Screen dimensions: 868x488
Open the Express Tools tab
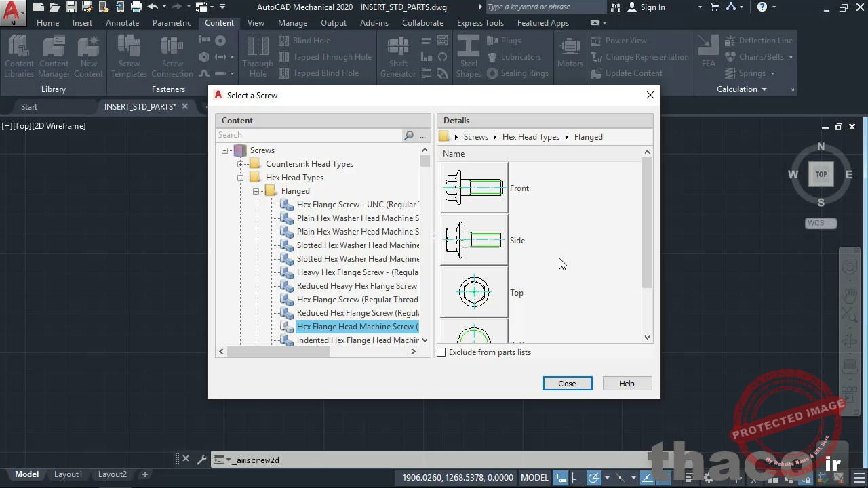point(480,23)
